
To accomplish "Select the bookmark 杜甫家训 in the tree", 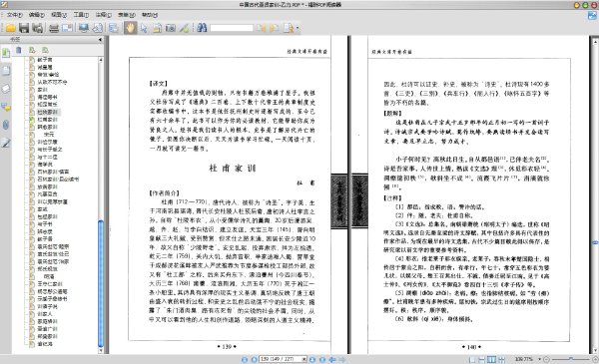I will pyautogui.click(x=47, y=120).
